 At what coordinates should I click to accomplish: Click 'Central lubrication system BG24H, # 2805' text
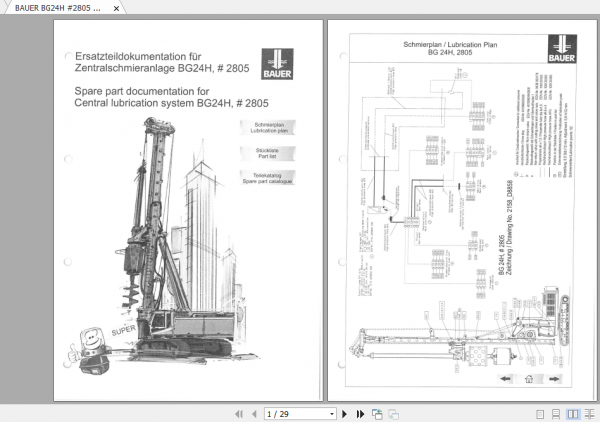click(171, 103)
